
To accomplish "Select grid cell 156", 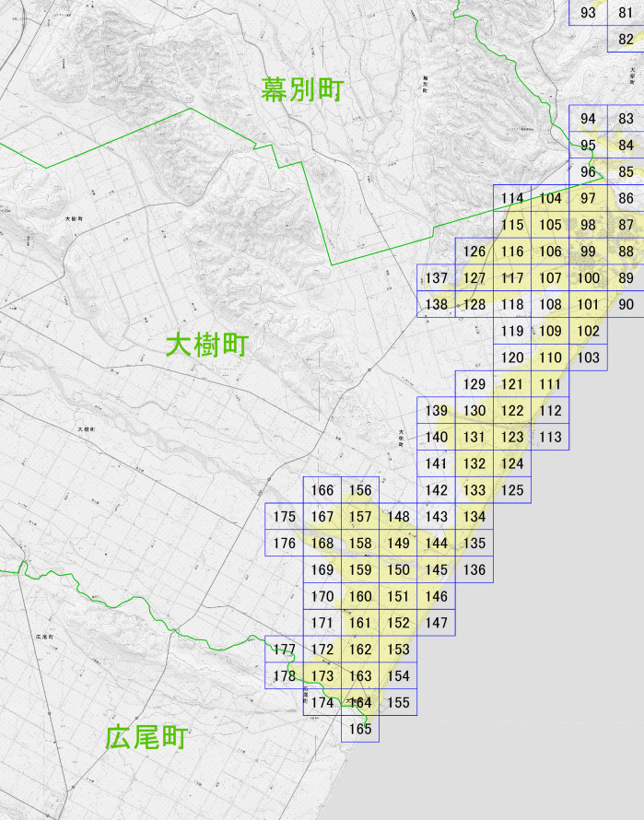I will 360,490.
